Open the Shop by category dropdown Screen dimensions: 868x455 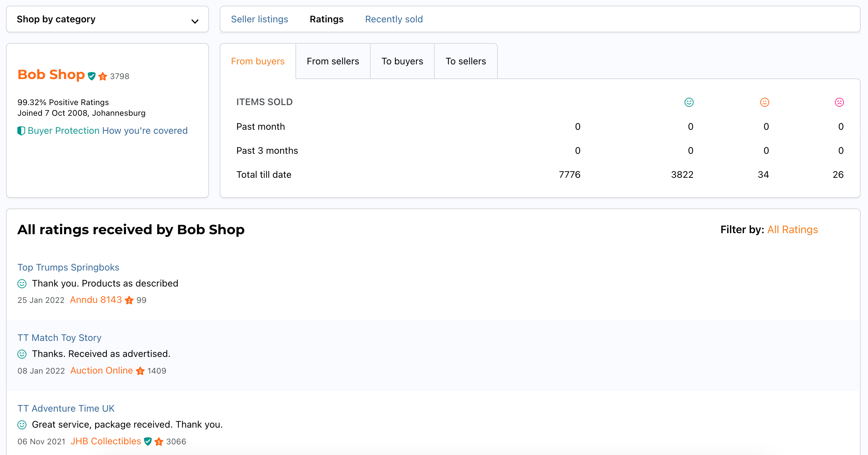coord(107,19)
